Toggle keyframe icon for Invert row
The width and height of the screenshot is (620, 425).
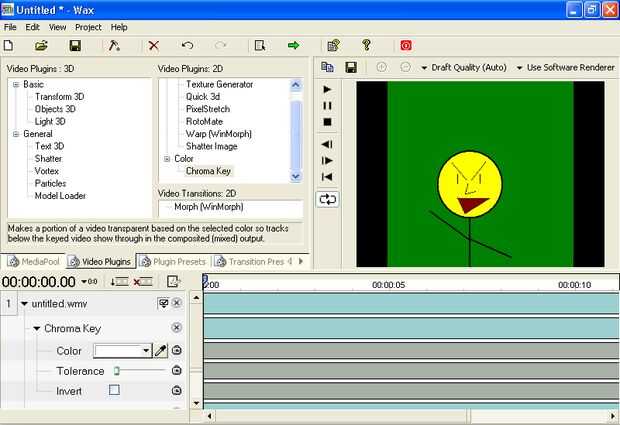(177, 391)
